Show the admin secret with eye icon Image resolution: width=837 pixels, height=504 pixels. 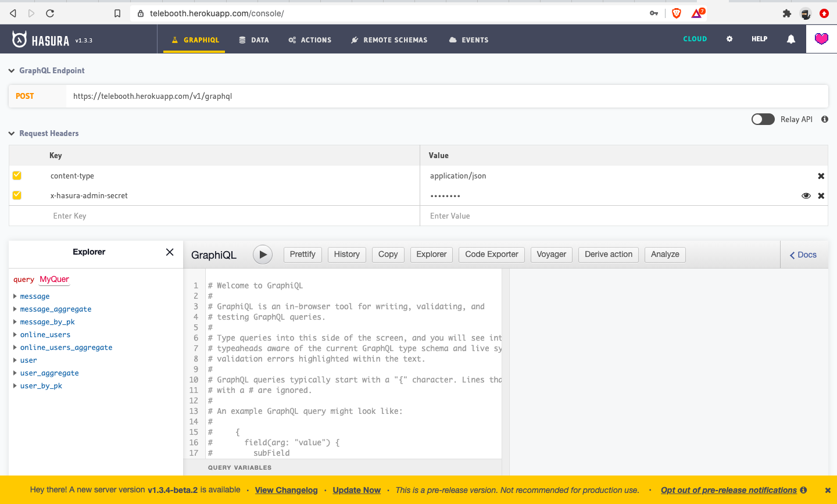pos(806,196)
